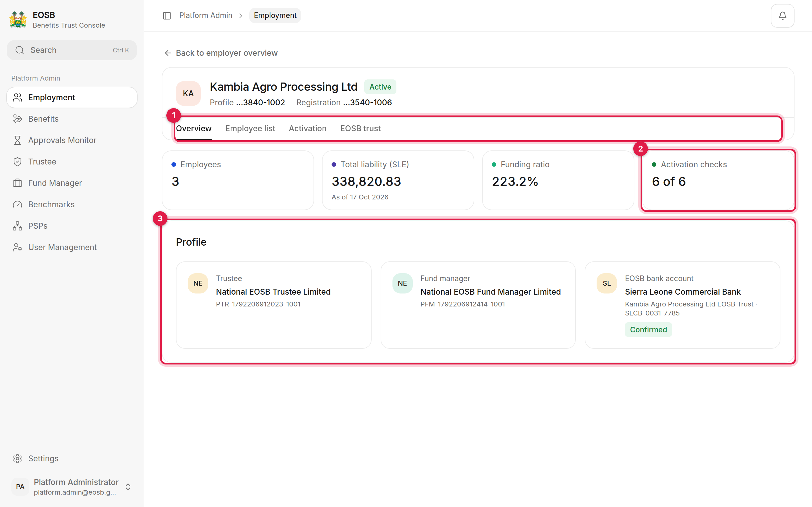This screenshot has width=812, height=507.
Task: Click the Benefits sidebar icon
Action: (17, 119)
